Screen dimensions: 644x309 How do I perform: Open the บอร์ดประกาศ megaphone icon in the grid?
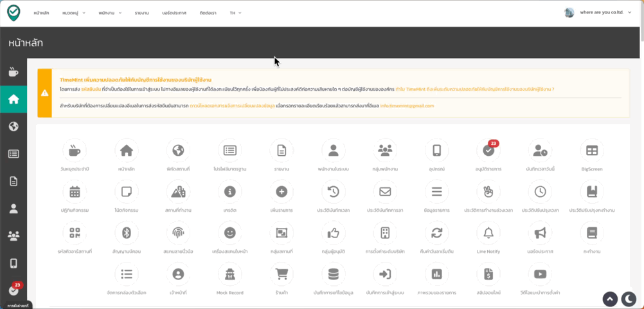click(x=540, y=233)
